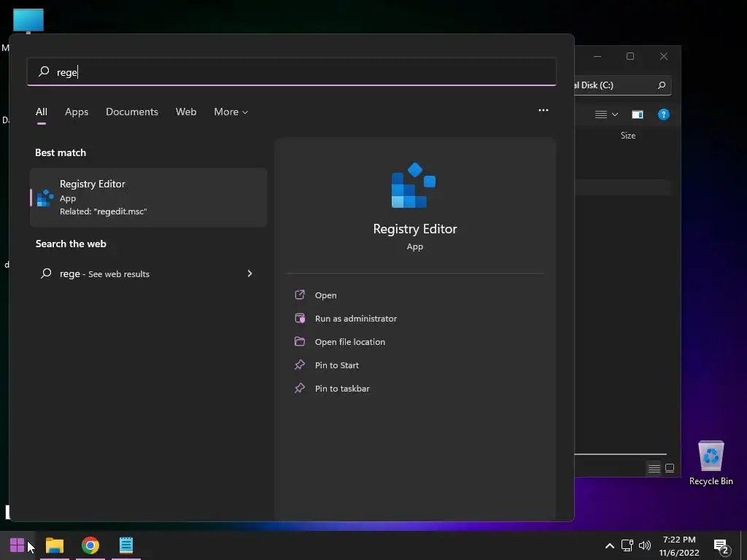
Task: Expand the More filter dropdown
Action: click(x=231, y=112)
